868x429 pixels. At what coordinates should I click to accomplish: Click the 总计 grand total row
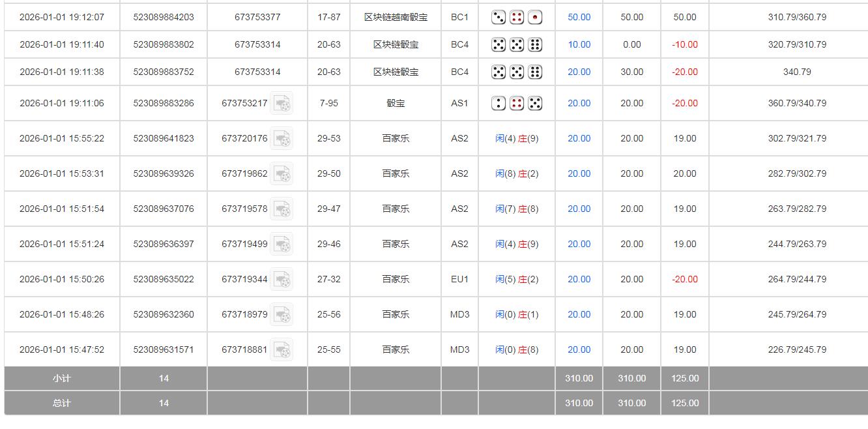62,403
